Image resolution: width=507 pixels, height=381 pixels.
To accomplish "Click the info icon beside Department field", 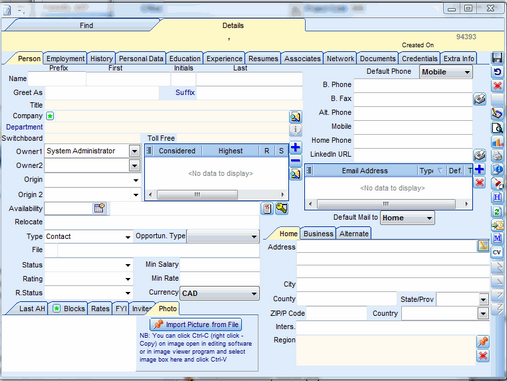I will (x=295, y=130).
